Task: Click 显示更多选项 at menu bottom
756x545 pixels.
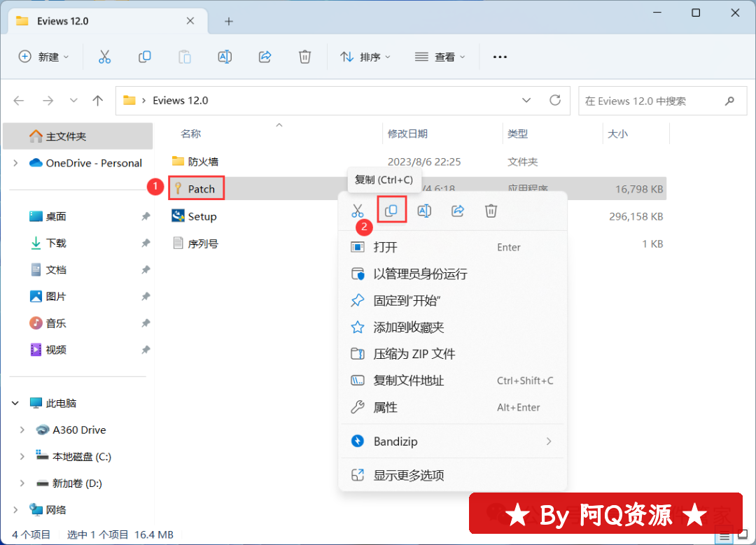Action: 409,475
